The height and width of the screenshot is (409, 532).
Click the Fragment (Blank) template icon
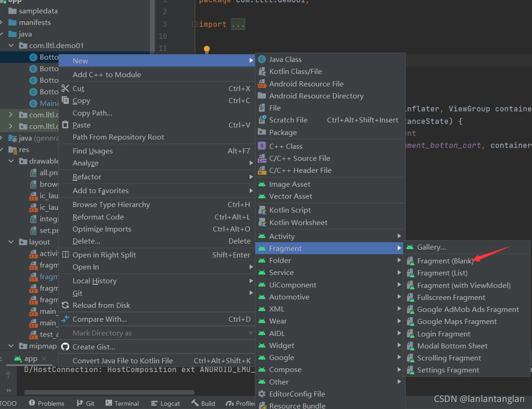coord(410,261)
